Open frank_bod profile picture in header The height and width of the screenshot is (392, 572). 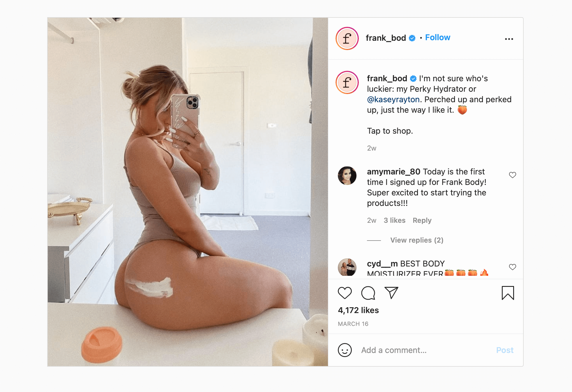click(347, 38)
